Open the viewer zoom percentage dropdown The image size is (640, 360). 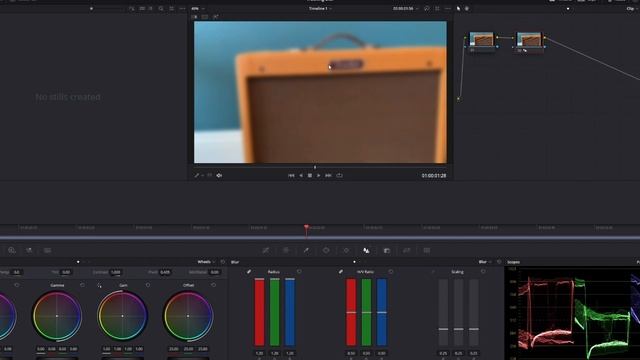(198, 8)
